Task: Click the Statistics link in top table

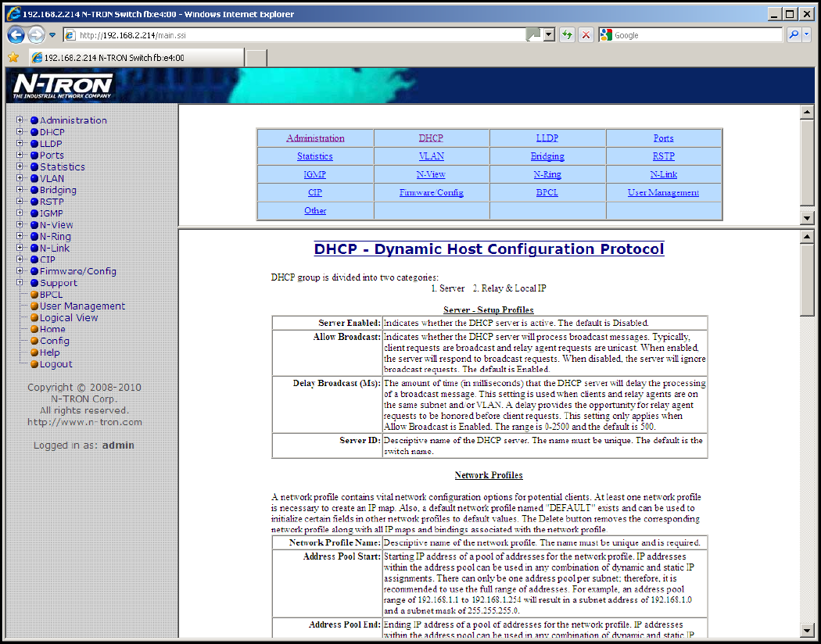Action: [314, 156]
